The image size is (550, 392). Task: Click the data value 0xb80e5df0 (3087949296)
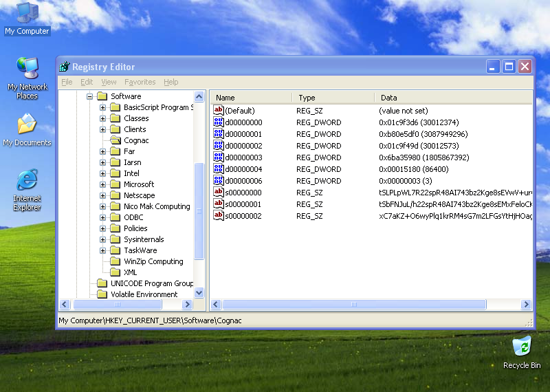(x=423, y=134)
